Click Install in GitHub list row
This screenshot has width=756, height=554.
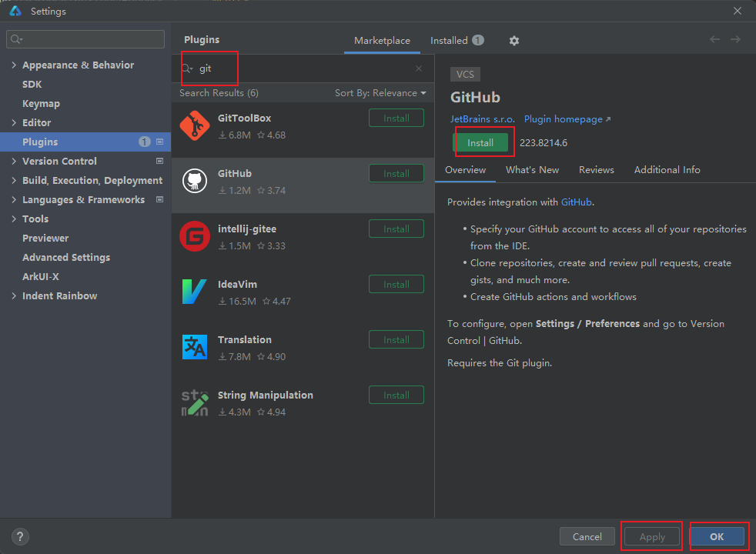click(x=396, y=173)
